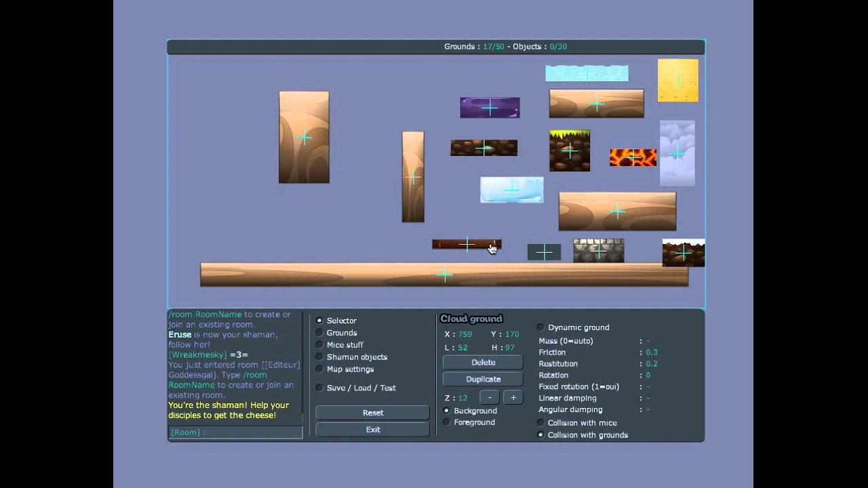Select the pale water ground at top
The height and width of the screenshot is (488, 868).
pyautogui.click(x=587, y=73)
